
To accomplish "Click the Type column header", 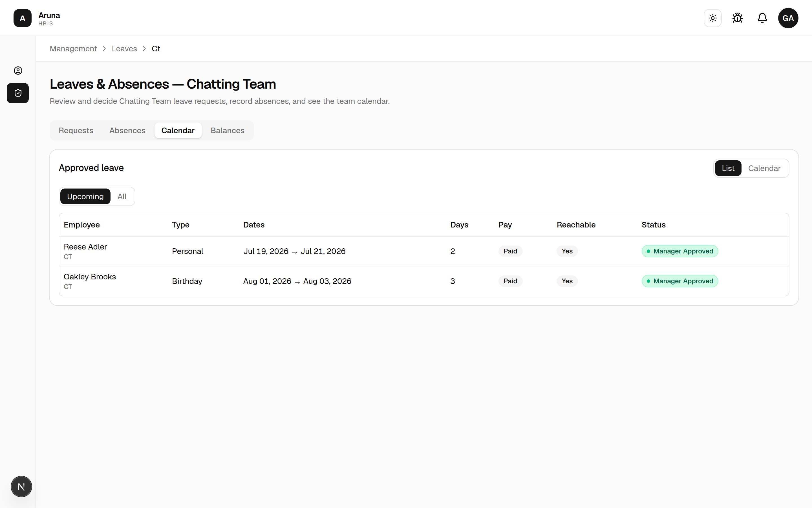I will [180, 225].
